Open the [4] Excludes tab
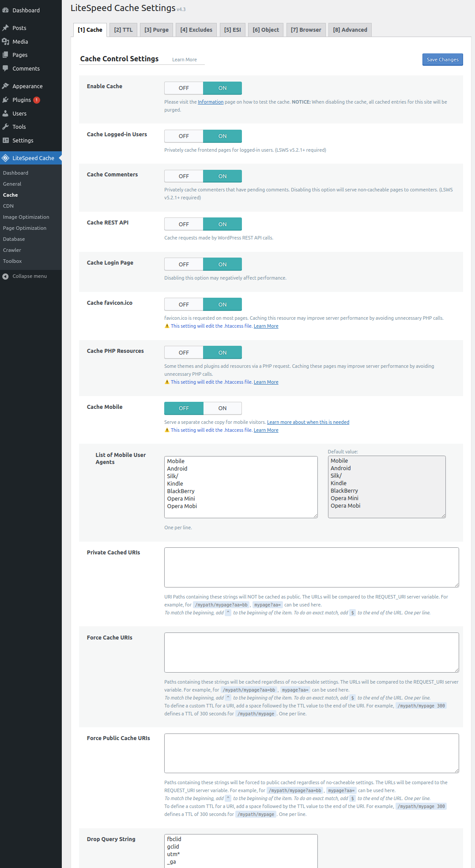The width and height of the screenshot is (475, 868). tap(196, 30)
